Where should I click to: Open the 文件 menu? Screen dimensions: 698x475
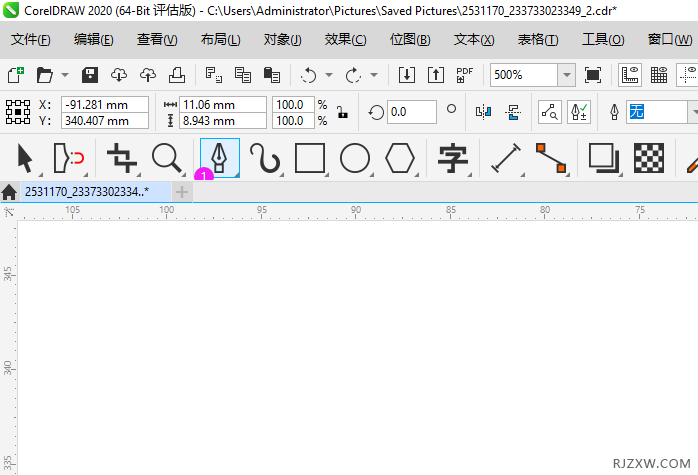(x=30, y=40)
